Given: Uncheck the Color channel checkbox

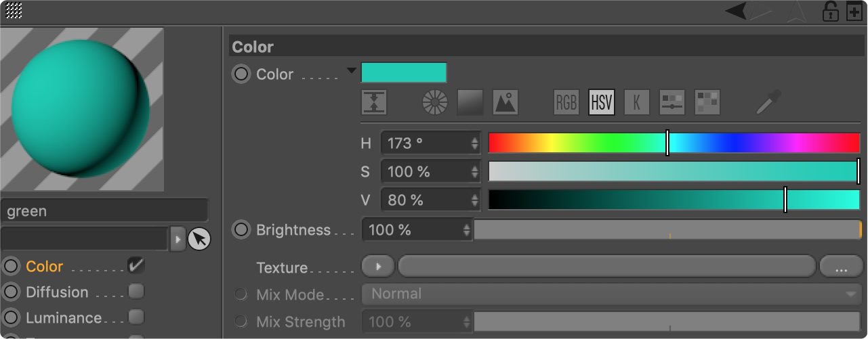Looking at the screenshot, I should [136, 265].
